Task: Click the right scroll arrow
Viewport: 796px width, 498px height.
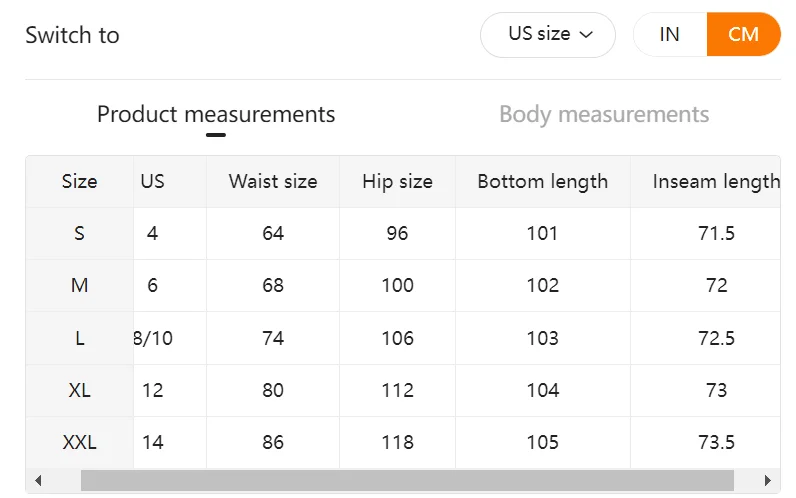Action: point(768,480)
